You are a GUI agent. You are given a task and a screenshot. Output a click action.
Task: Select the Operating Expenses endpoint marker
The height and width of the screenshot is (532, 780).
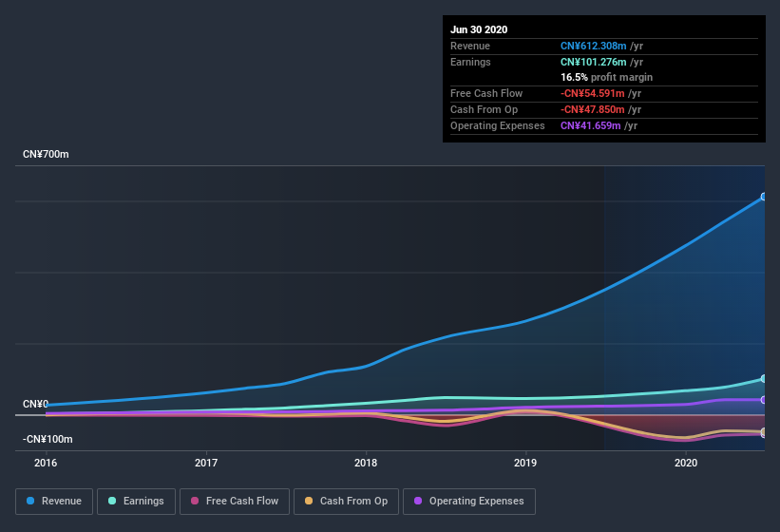point(763,400)
